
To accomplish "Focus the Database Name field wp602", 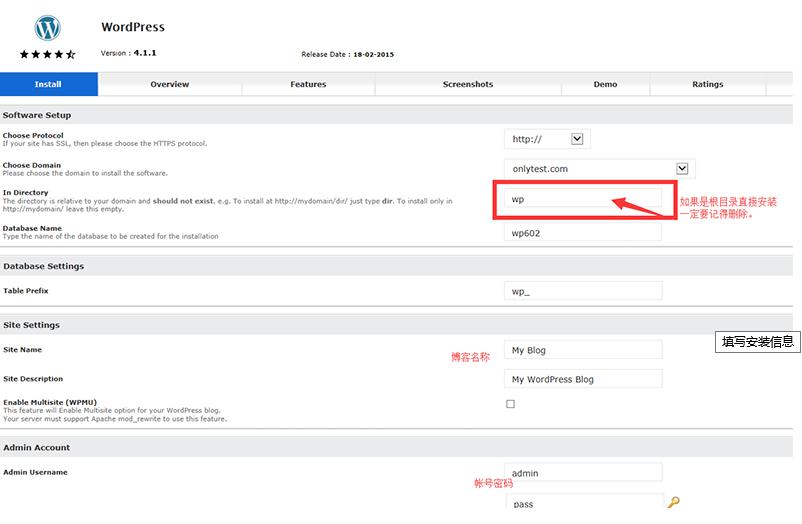I will [x=583, y=233].
